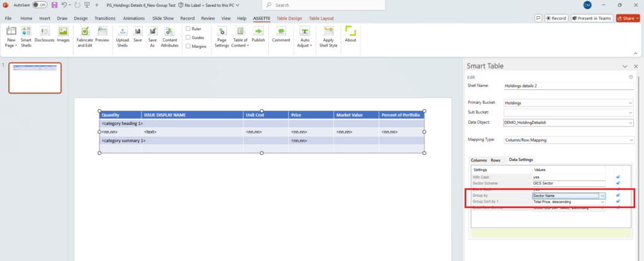The image size is (644, 261).
Task: Open Content Attributes
Action: [x=170, y=37]
